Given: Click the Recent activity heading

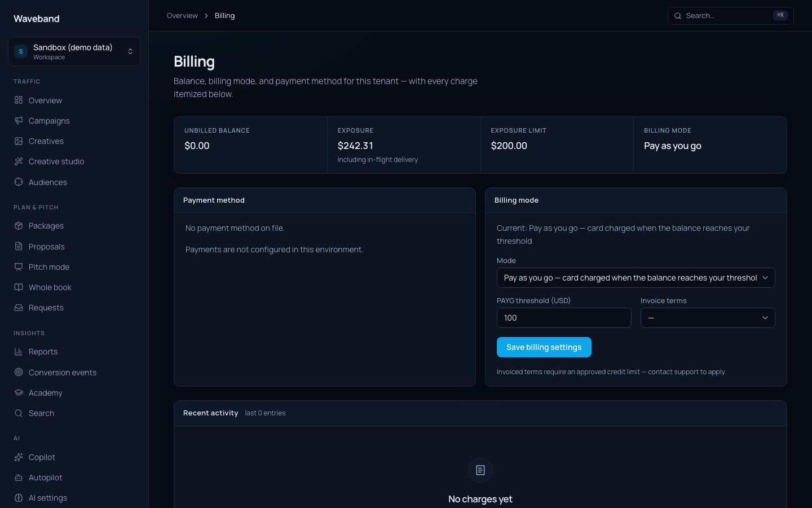Looking at the screenshot, I should (x=210, y=413).
